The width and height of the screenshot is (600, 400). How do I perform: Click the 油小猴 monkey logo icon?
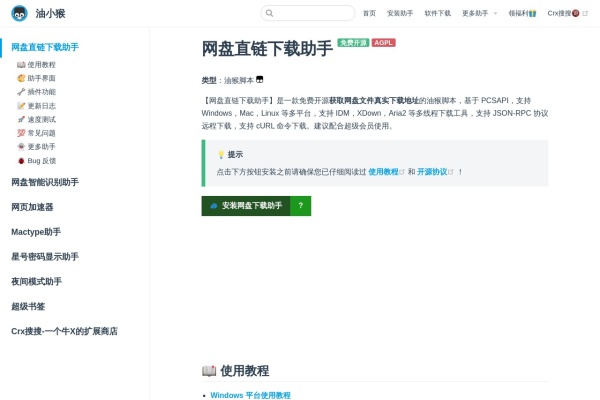pyautogui.click(x=19, y=13)
